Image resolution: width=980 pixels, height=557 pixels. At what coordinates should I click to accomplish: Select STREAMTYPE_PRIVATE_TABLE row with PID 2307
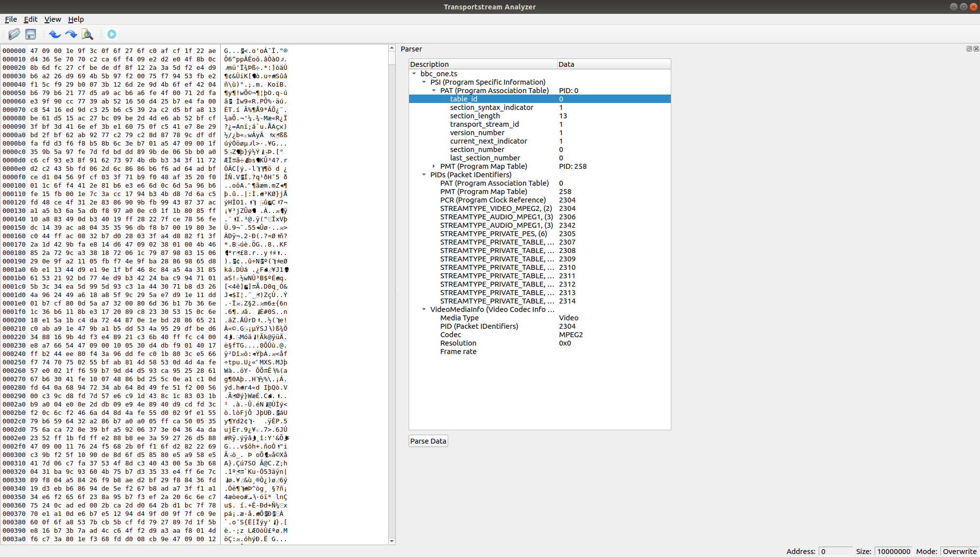point(540,242)
